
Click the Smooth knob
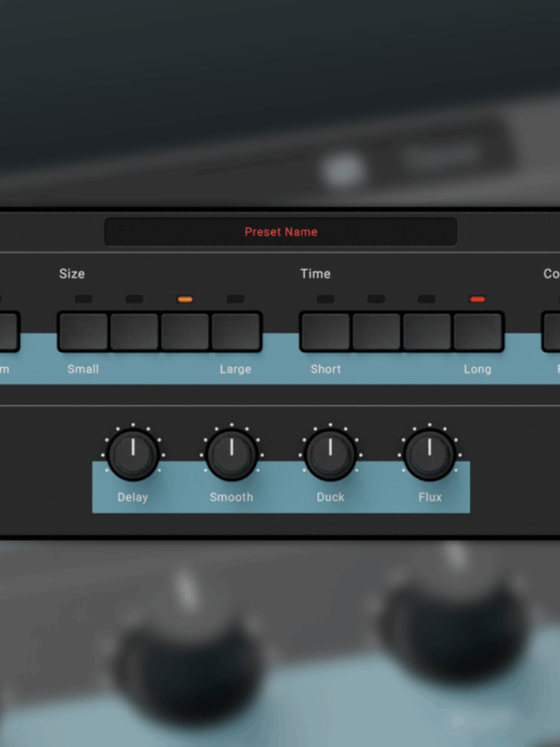point(232,455)
